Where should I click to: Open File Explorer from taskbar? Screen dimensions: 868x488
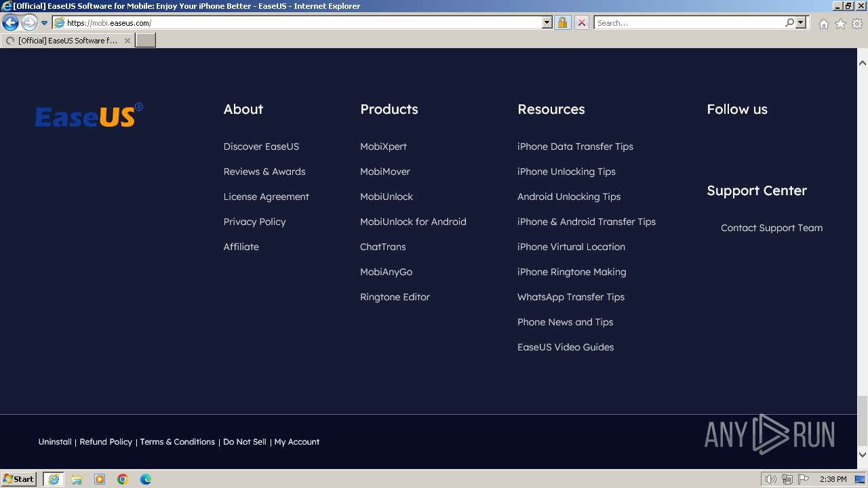point(77,479)
